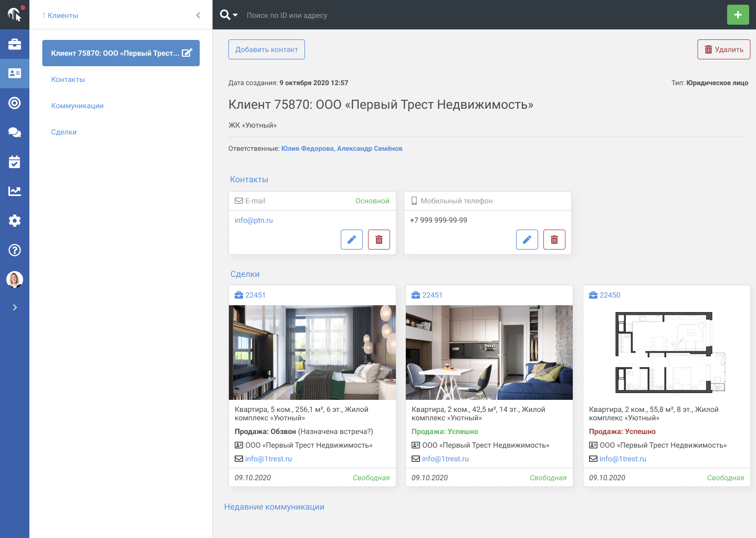This screenshot has width=756, height=538.
Task: Click Свободная status in the 5-room deal card
Action: coord(371,478)
